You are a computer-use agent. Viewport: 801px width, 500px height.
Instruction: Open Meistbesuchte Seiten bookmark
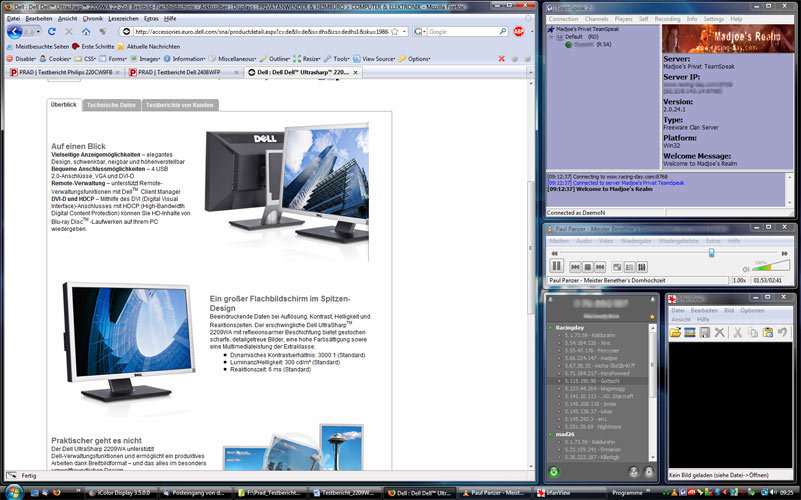37,46
